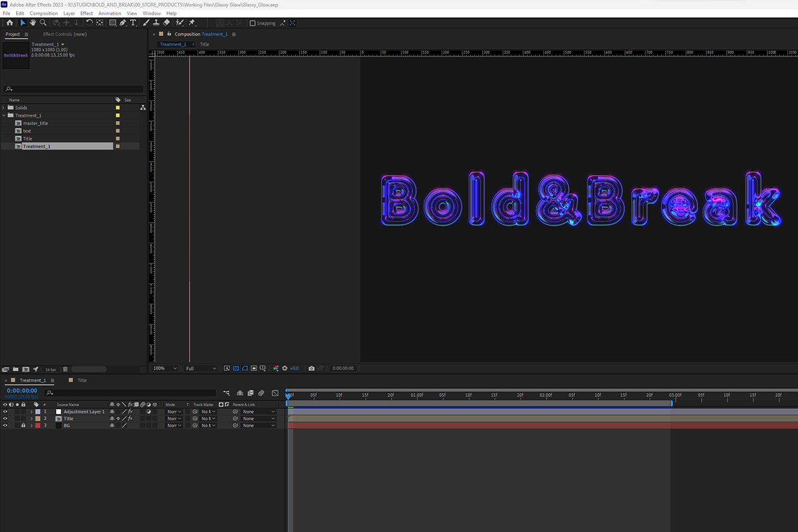
Task: Select the Pan Behind anchor tool
Action: (x=100, y=23)
